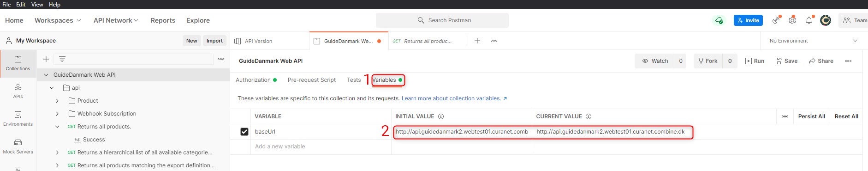
Task: Open the APIs sidebar panel
Action: click(18, 91)
